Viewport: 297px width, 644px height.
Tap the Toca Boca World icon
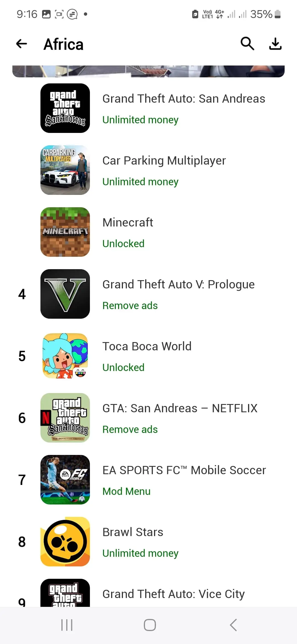click(x=65, y=356)
